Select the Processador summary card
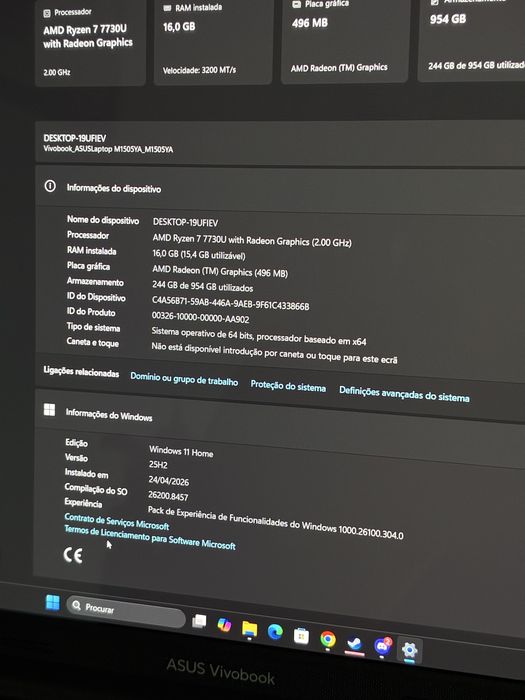The height and width of the screenshot is (700, 525). [90, 41]
